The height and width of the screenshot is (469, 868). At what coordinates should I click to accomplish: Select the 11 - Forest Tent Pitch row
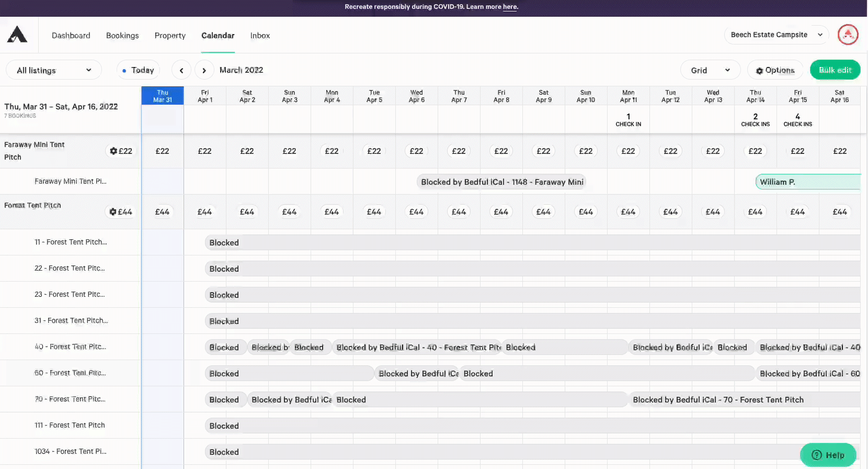(71, 242)
